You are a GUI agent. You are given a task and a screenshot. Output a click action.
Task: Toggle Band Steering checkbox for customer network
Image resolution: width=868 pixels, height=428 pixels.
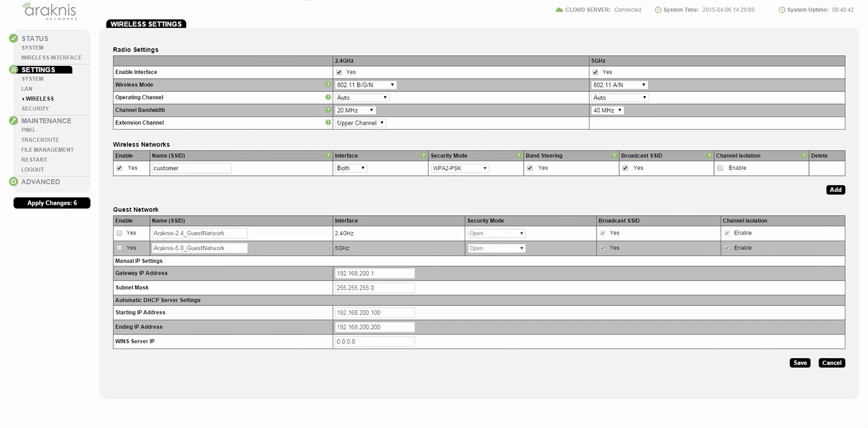click(530, 168)
